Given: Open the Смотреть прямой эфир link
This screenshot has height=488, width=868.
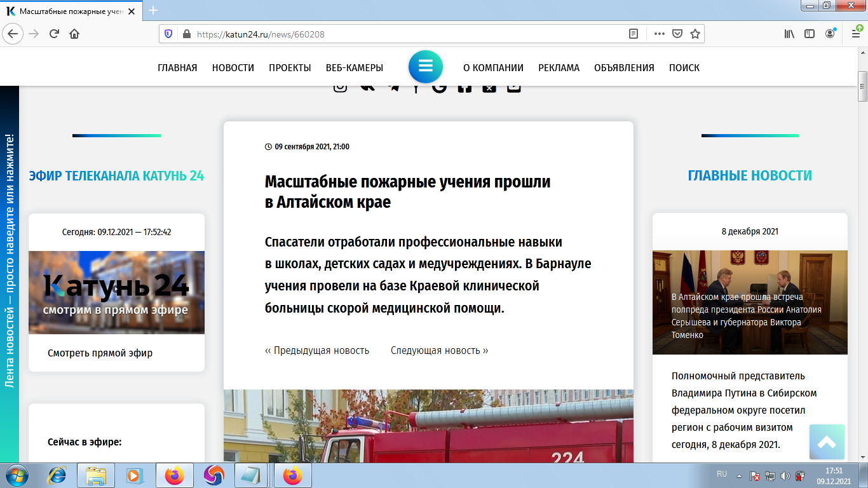Looking at the screenshot, I should [98, 353].
